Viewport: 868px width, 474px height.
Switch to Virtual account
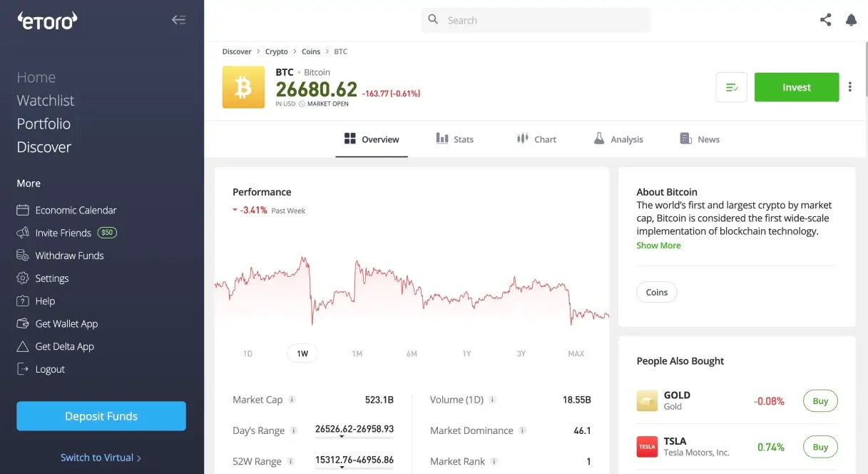point(101,458)
